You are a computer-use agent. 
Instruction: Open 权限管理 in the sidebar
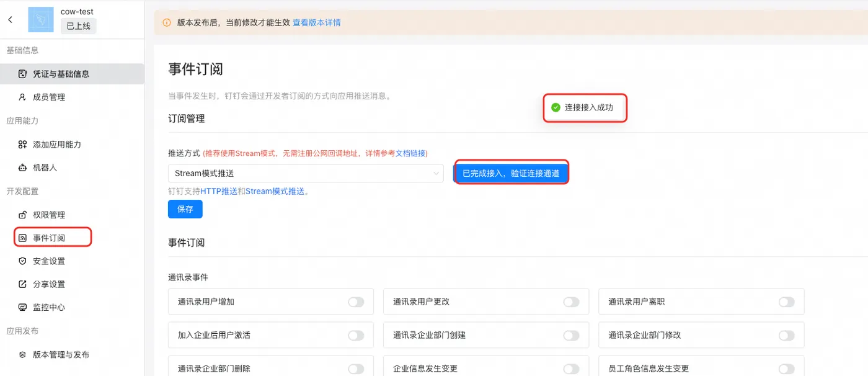72,215
